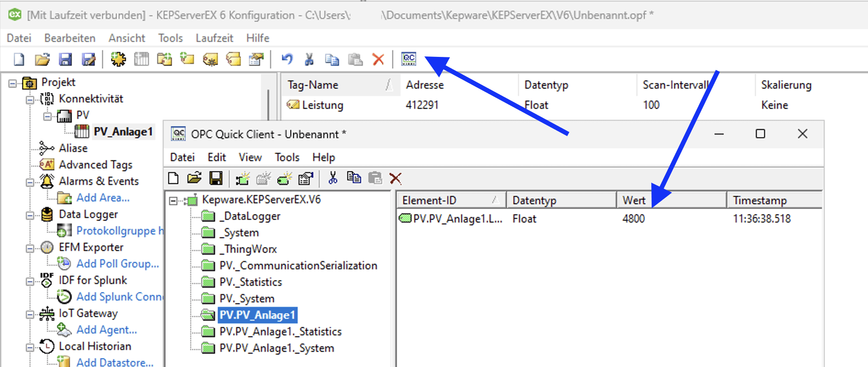
Task: Open the Bearbeiten menu
Action: [70, 38]
